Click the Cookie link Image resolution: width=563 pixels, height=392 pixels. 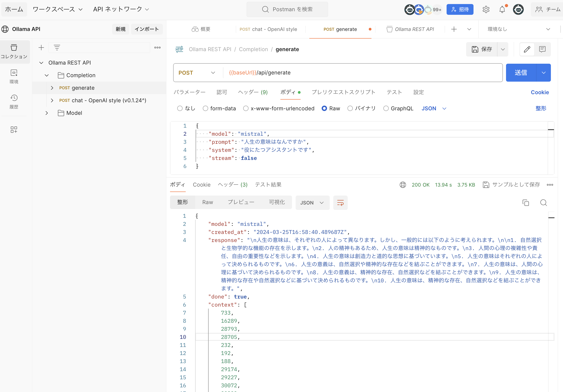click(x=539, y=92)
